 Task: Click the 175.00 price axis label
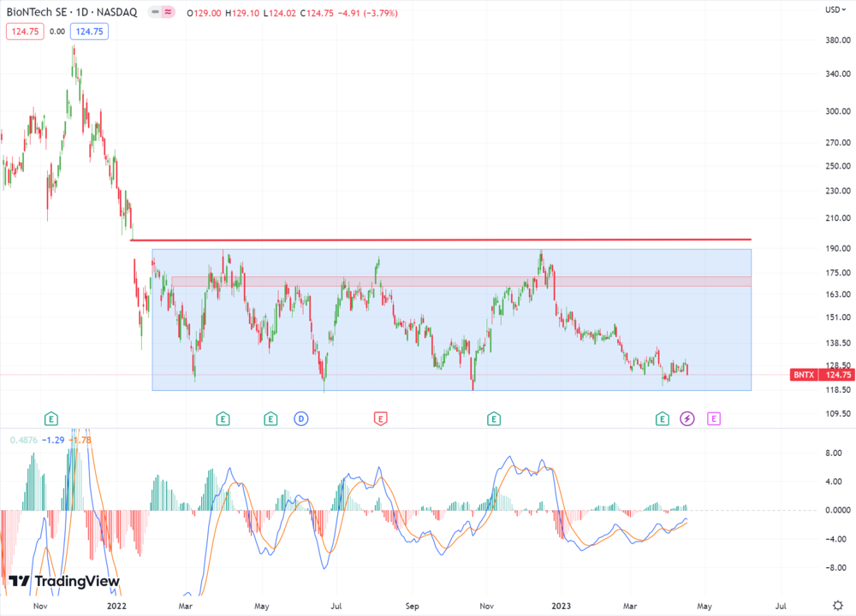[838, 273]
